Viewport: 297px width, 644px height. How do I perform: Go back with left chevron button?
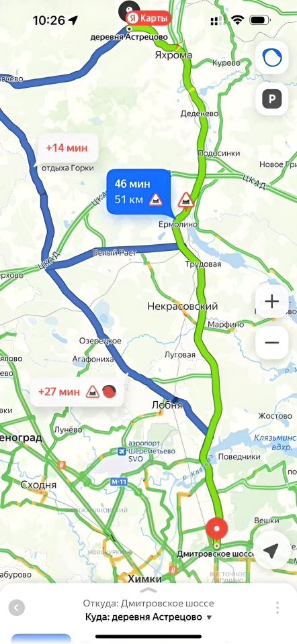(16, 608)
